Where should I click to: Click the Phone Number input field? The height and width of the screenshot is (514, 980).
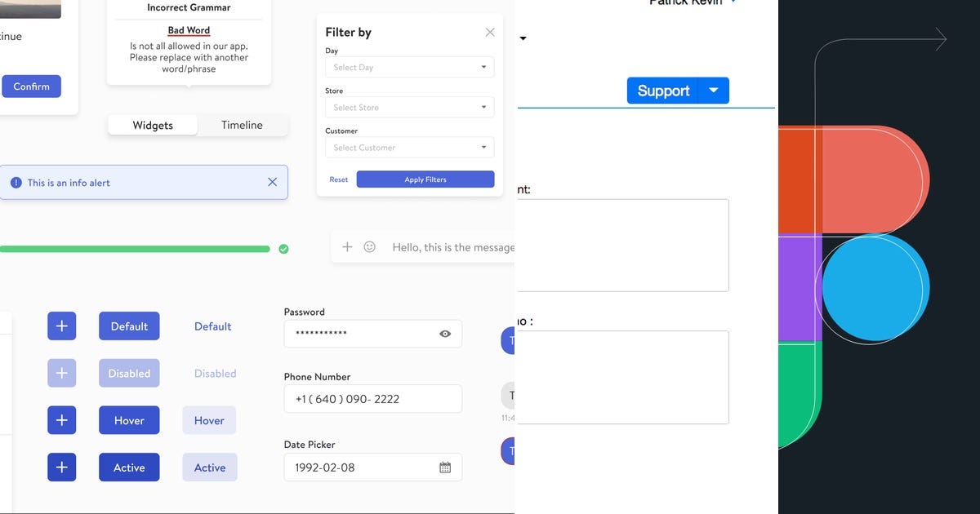[372, 399]
